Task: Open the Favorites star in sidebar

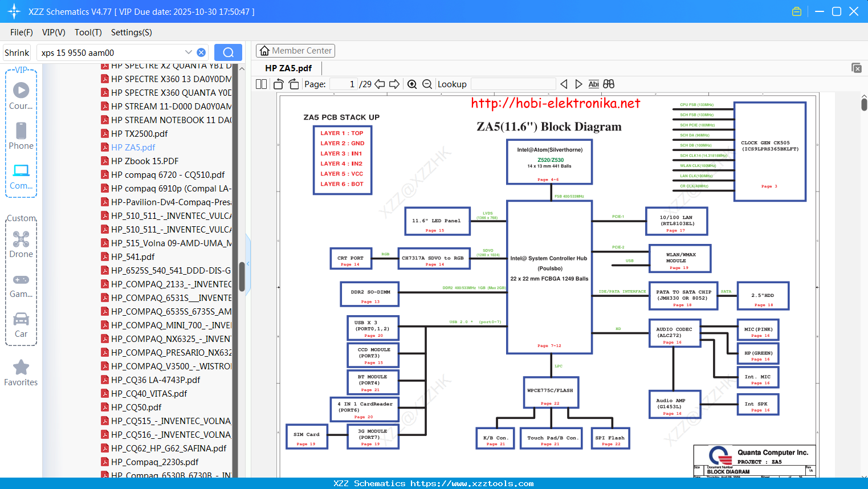Action: [21, 373]
